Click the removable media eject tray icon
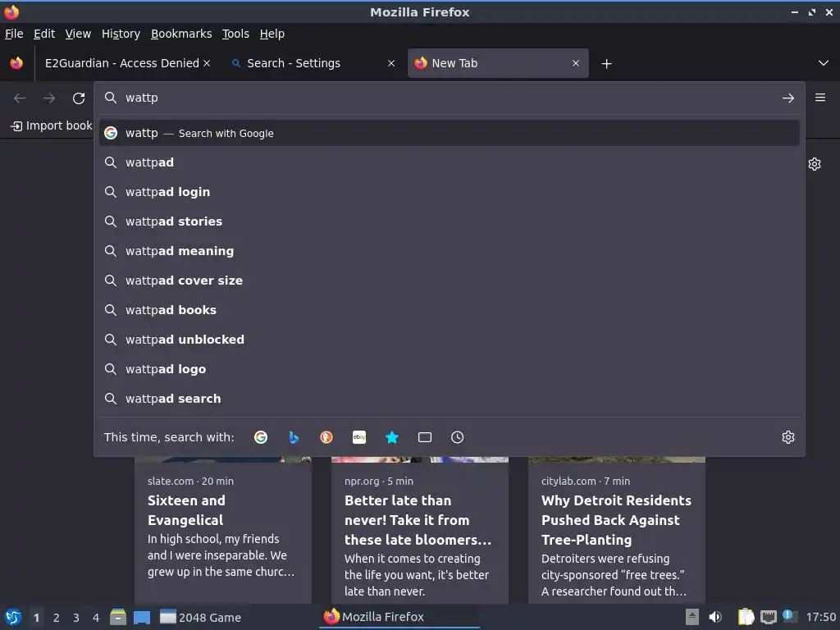 point(692,617)
